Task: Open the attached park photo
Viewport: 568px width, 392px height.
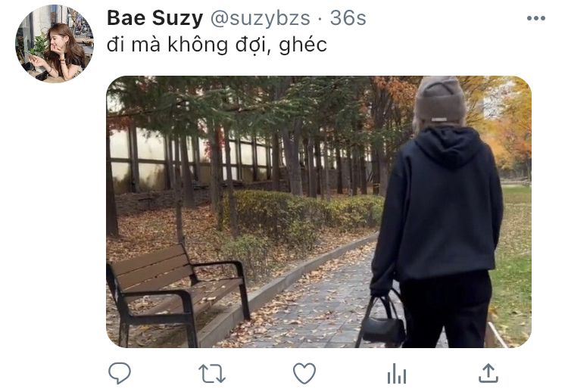Action: pyautogui.click(x=319, y=212)
